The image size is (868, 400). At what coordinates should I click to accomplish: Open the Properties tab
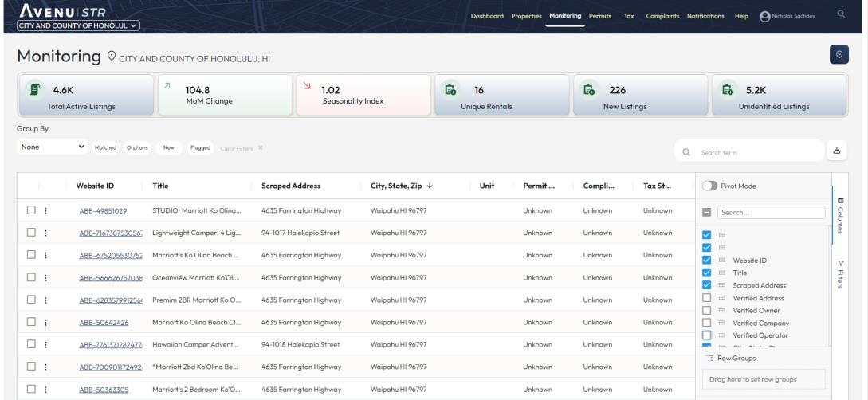526,16
